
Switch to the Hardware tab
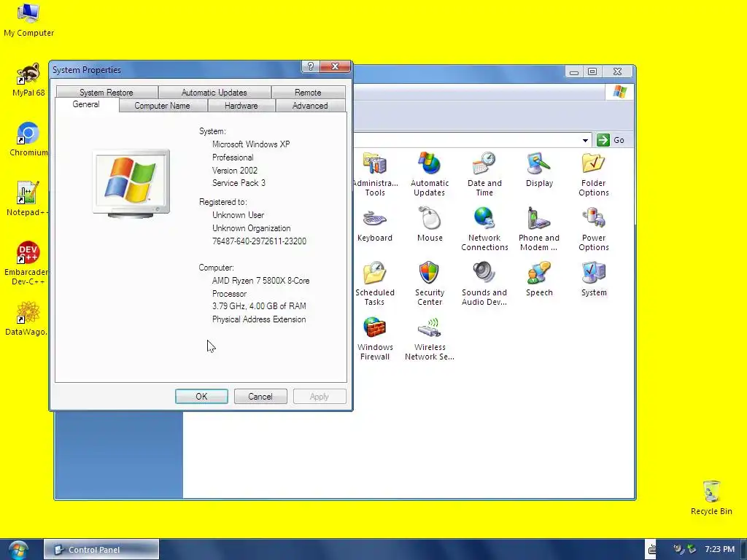coord(241,106)
